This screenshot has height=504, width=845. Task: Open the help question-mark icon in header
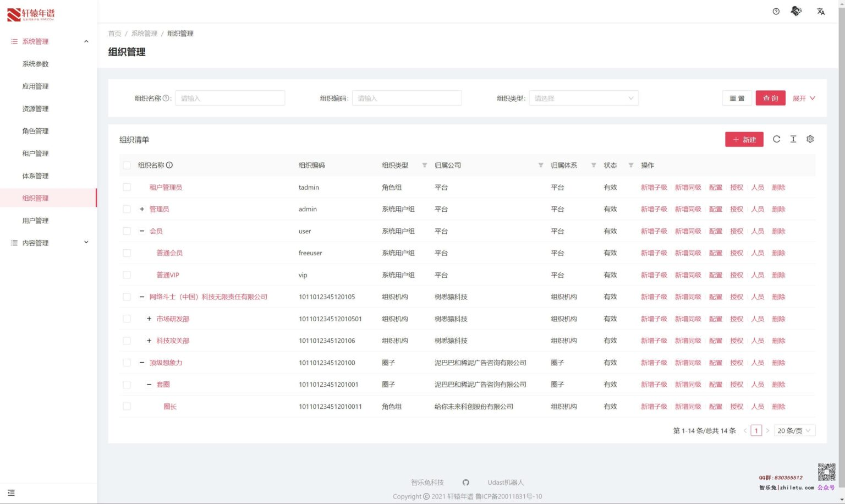[776, 12]
